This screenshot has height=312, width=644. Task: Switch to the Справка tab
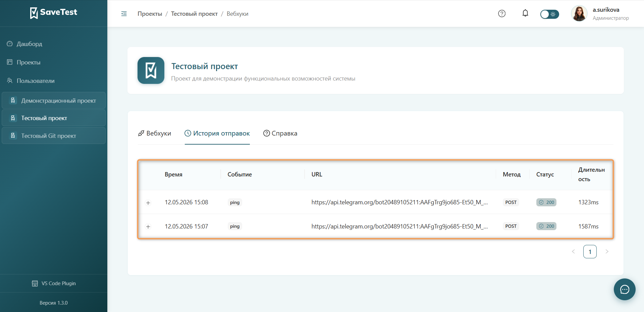pyautogui.click(x=280, y=134)
